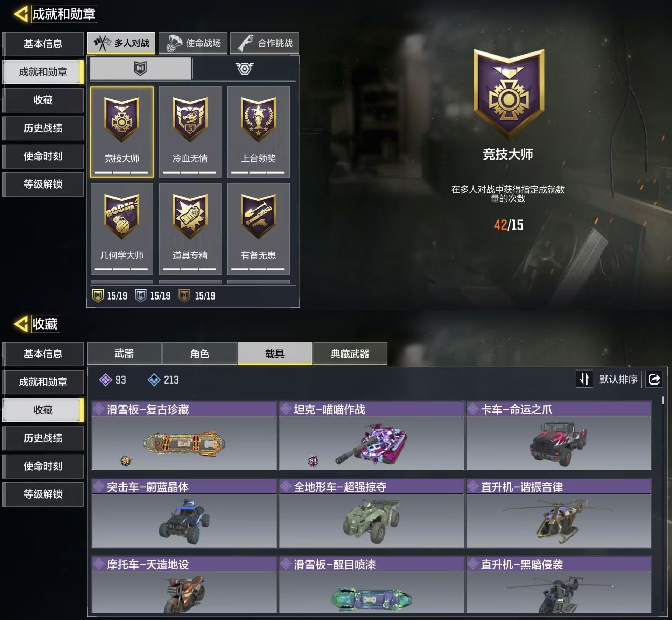The image size is (672, 620).
Task: Click the sort arrows icon
Action: pos(584,379)
